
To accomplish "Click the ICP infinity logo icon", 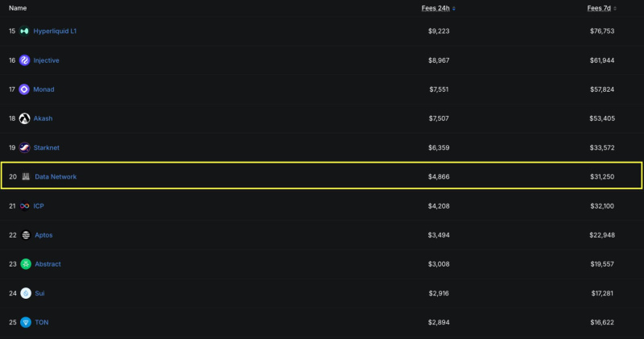I will [24, 206].
